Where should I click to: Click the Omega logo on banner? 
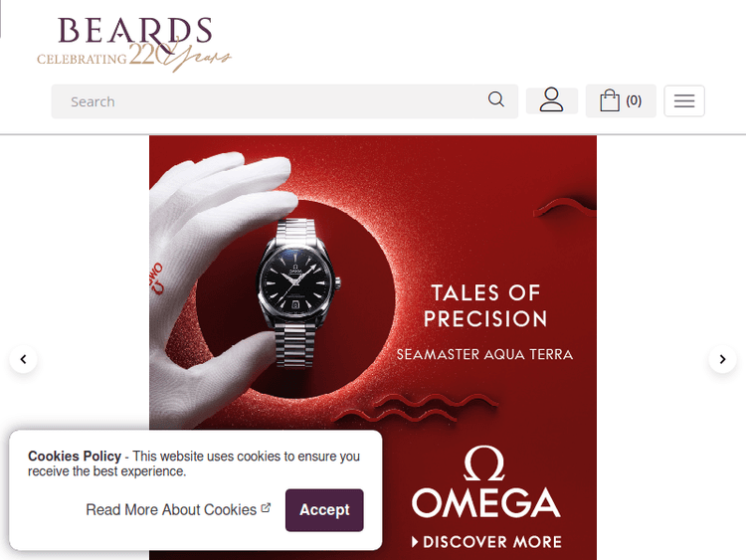click(485, 481)
